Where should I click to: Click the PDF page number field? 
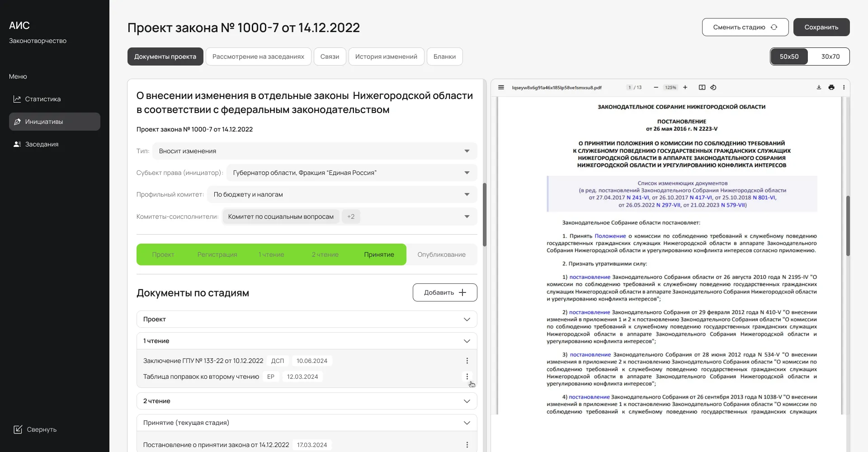point(629,88)
